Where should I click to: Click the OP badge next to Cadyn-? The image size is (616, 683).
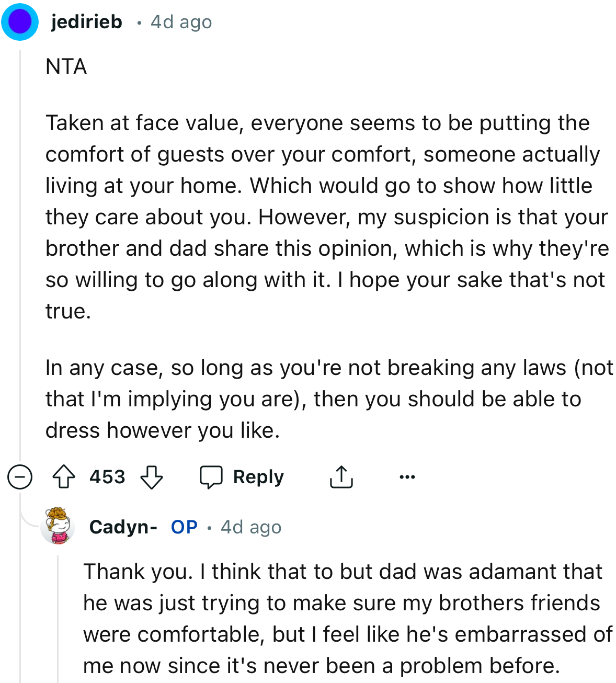tap(183, 527)
